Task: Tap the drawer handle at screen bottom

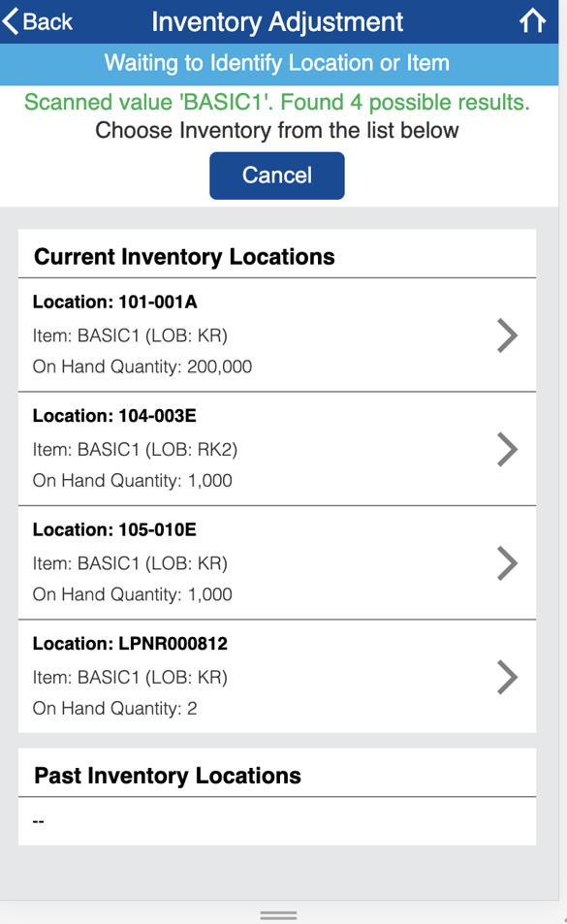Action: pyautogui.click(x=278, y=913)
